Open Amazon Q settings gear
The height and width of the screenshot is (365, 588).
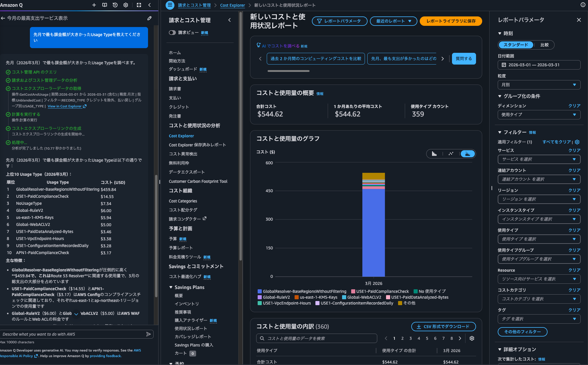(125, 5)
